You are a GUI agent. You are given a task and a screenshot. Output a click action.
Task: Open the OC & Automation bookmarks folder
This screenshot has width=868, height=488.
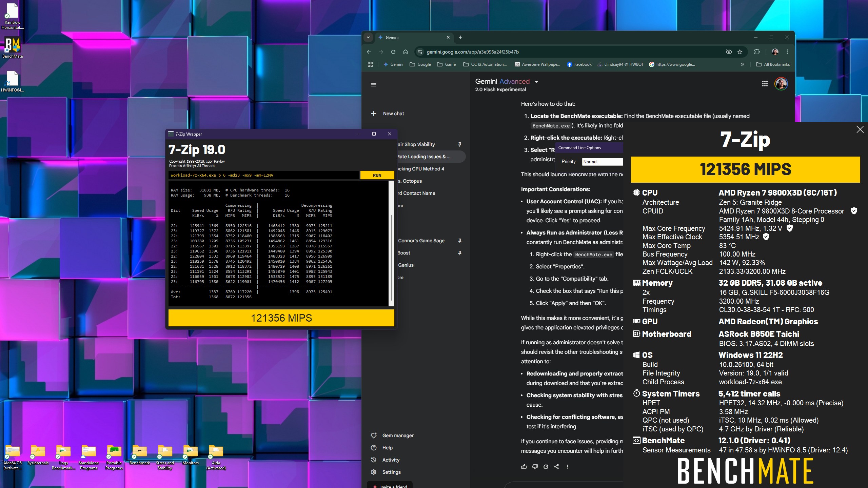(x=485, y=64)
